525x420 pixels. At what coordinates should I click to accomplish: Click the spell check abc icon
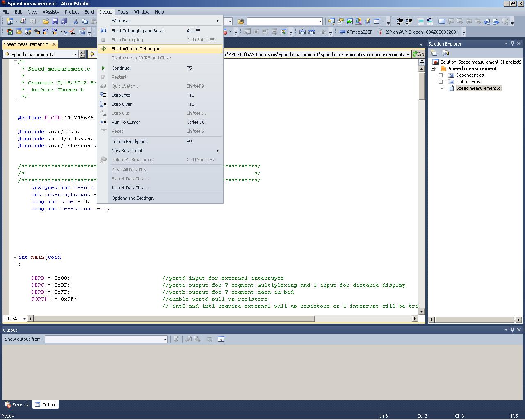point(73,32)
